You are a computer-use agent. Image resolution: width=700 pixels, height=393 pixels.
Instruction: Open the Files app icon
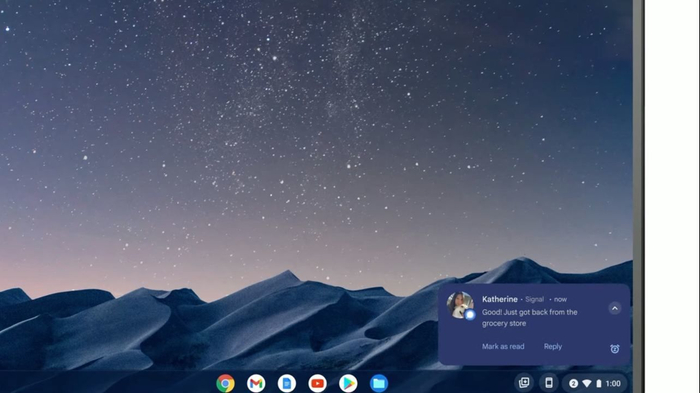pyautogui.click(x=379, y=383)
